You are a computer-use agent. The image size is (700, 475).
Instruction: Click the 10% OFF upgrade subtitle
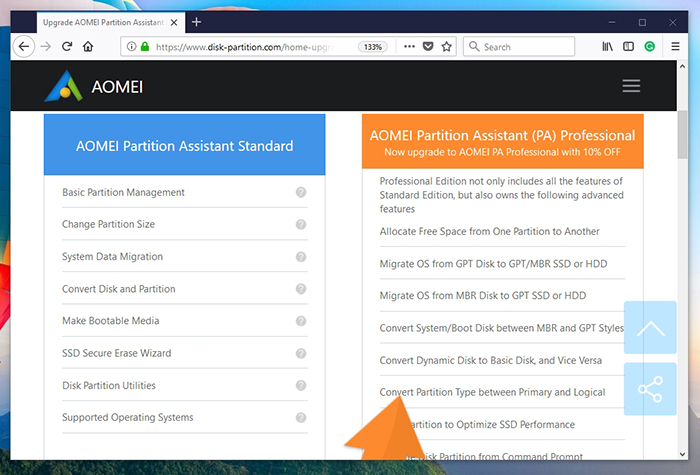click(x=502, y=152)
